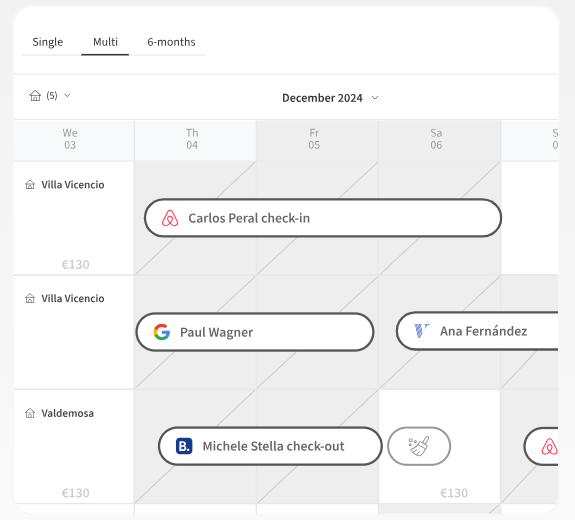Click the Booking.com icon on Michele Stella booking
The width and height of the screenshot is (575, 520).
coord(184,446)
